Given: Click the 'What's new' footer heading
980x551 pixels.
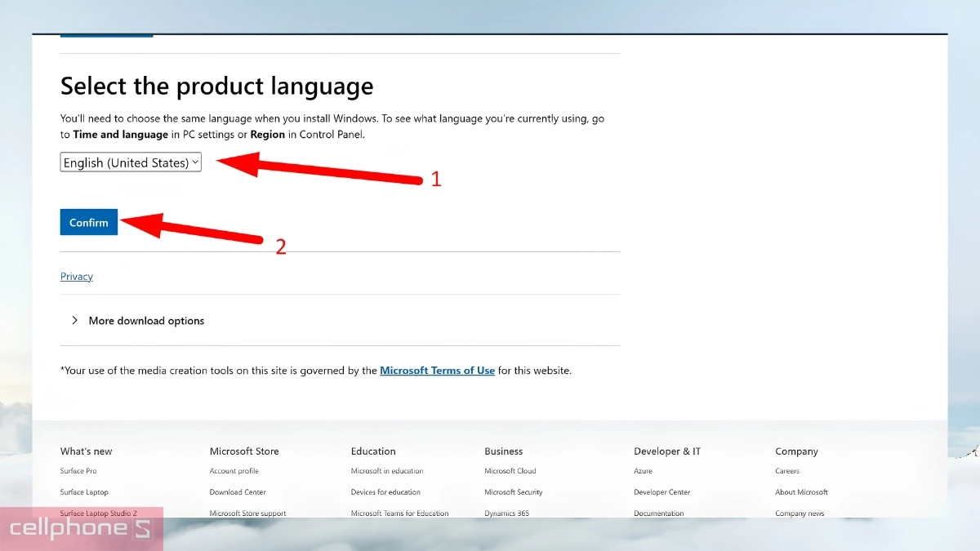Looking at the screenshot, I should coord(87,451).
